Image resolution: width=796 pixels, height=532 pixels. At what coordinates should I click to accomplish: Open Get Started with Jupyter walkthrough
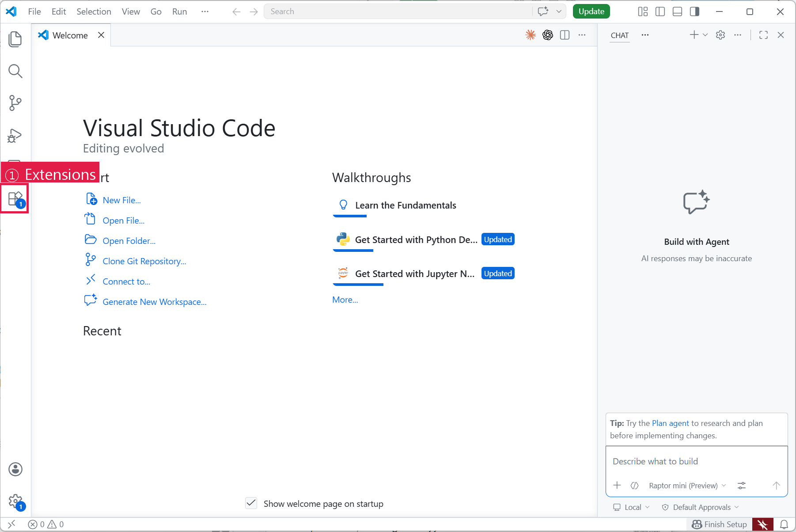coord(424,274)
